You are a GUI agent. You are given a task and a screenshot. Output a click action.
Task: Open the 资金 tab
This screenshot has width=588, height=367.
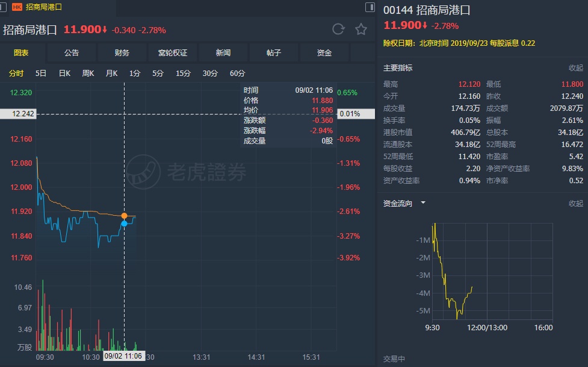click(324, 53)
